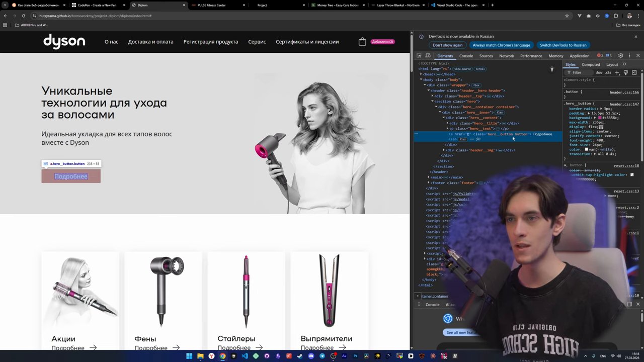This screenshot has height=362, width=644.
Task: Expand the header__top div node
Action: [432, 96]
